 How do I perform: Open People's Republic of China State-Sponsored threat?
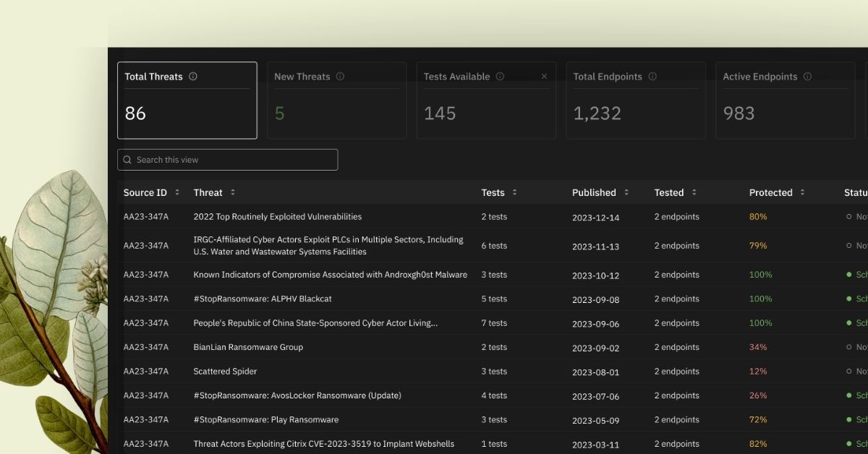pyautogui.click(x=315, y=323)
